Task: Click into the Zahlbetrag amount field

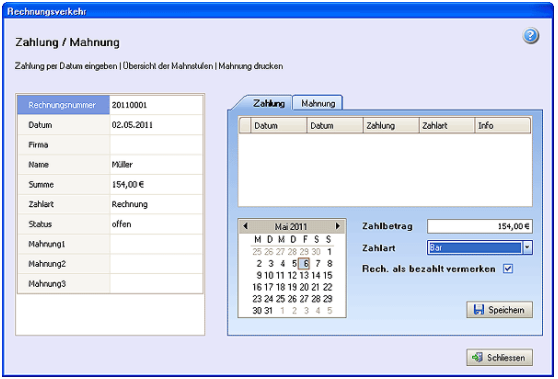Action: (x=480, y=226)
